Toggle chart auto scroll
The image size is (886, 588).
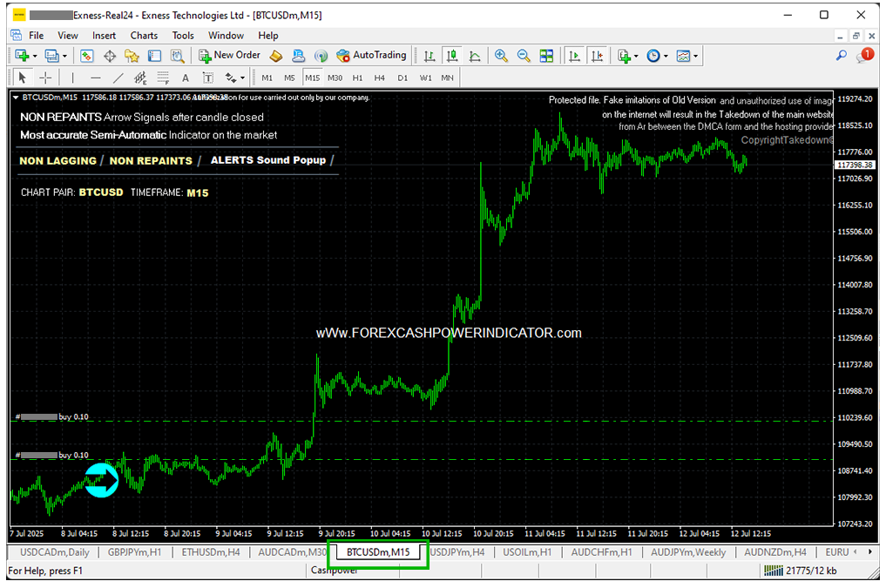click(575, 56)
